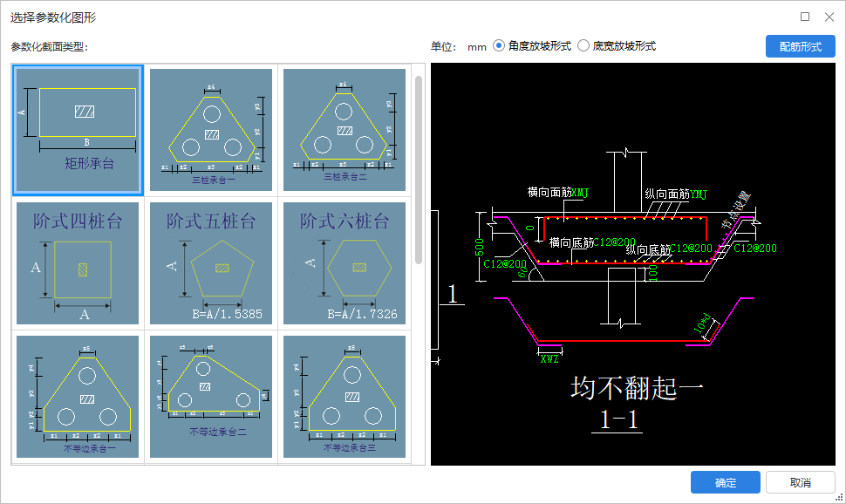The width and height of the screenshot is (846, 504).
Task: Select the 阶式六桩台 hexagon shape
Action: [345, 263]
